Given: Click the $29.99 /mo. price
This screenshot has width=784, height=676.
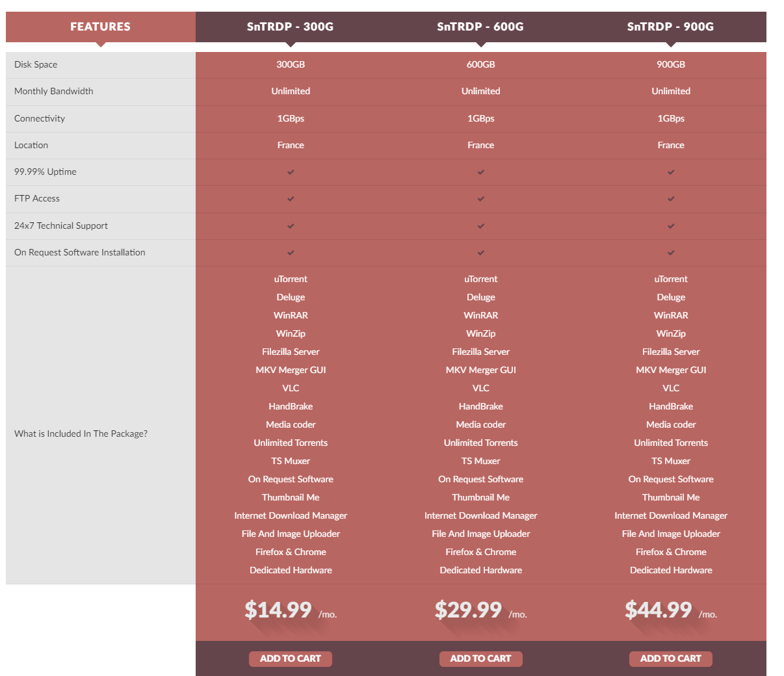Looking at the screenshot, I should (x=481, y=610).
